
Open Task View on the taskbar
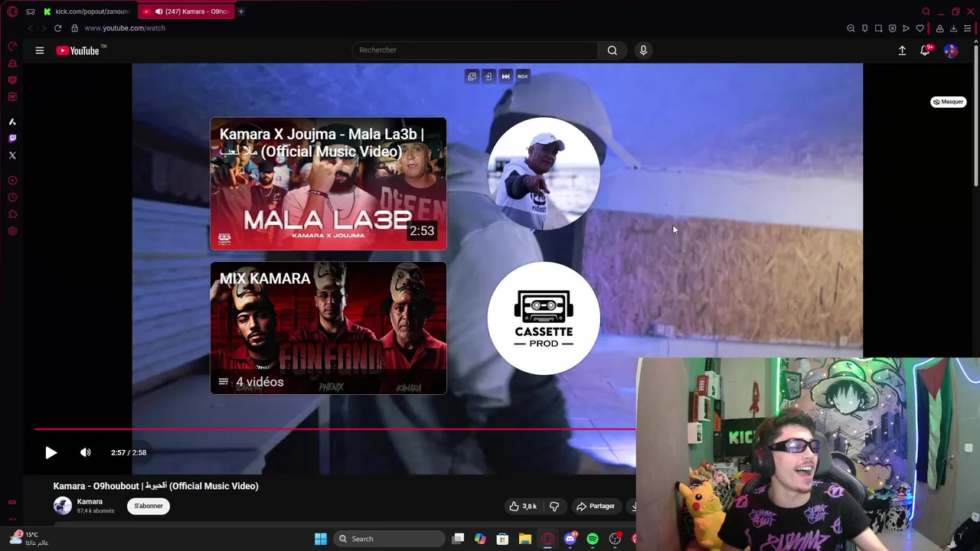[458, 539]
